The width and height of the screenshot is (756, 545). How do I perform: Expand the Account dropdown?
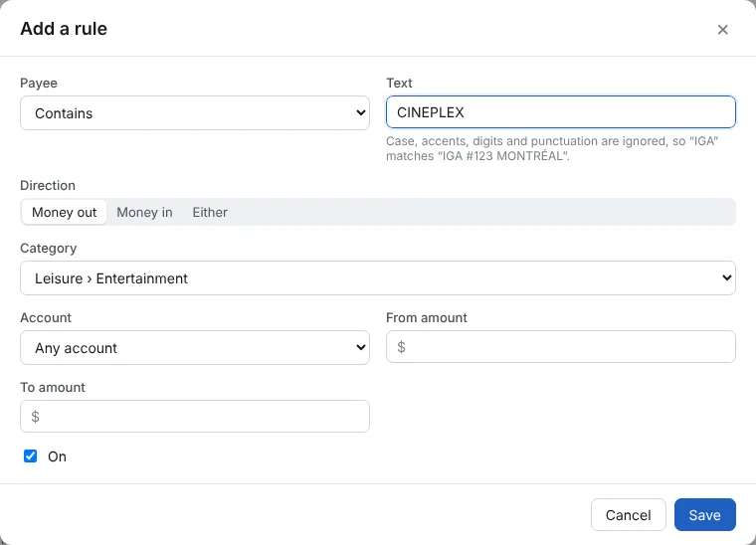(x=195, y=347)
